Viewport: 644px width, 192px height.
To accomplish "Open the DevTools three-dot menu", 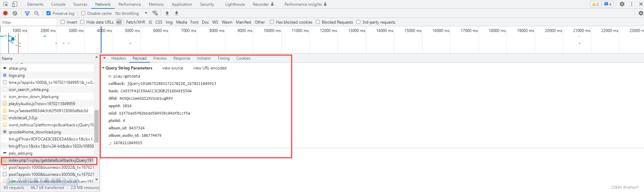I will pyautogui.click(x=632, y=4).
